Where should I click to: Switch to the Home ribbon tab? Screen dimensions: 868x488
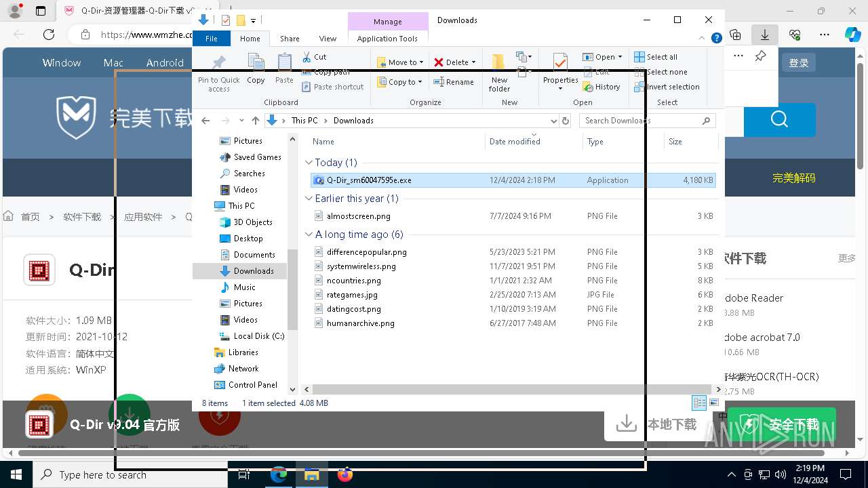tap(250, 39)
